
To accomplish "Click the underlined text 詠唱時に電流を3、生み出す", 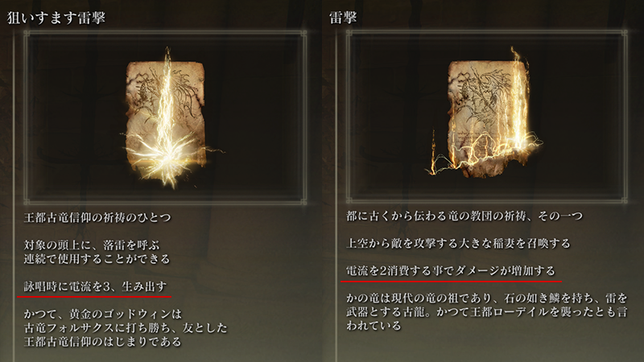I will click(95, 286).
